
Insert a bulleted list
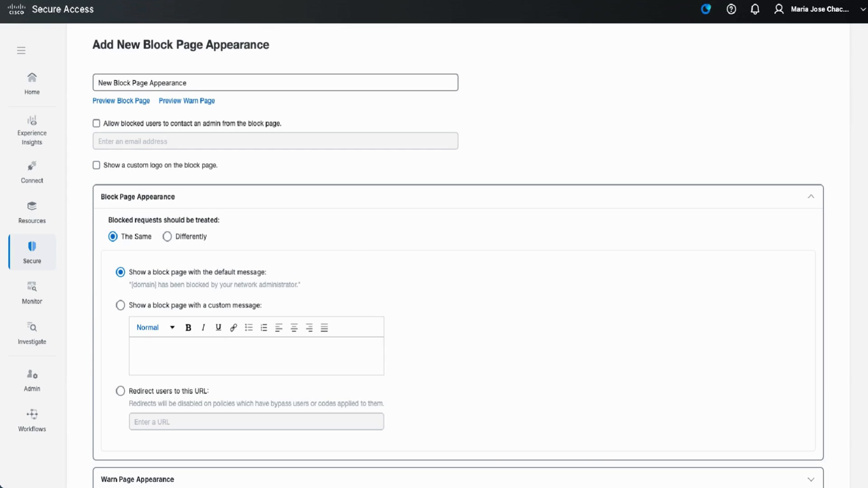point(249,328)
